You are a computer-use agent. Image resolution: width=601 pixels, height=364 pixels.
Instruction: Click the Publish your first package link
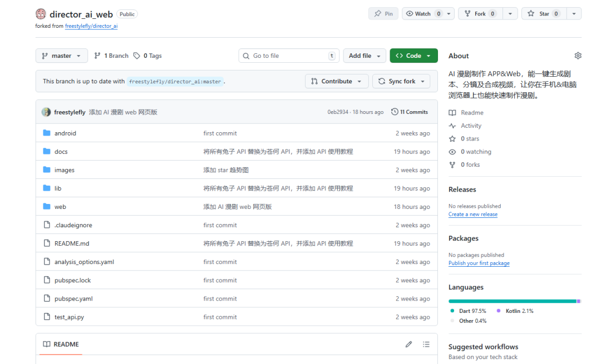(479, 263)
